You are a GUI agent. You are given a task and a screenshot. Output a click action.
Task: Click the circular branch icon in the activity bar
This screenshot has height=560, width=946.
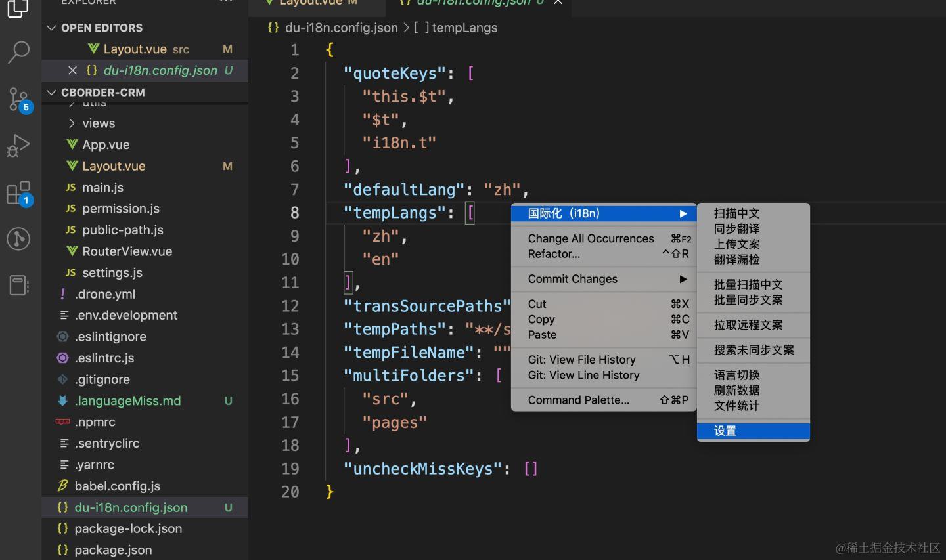coord(19,238)
